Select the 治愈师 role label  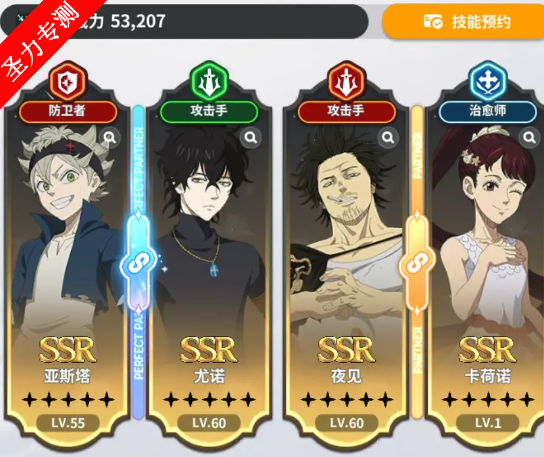(488, 111)
